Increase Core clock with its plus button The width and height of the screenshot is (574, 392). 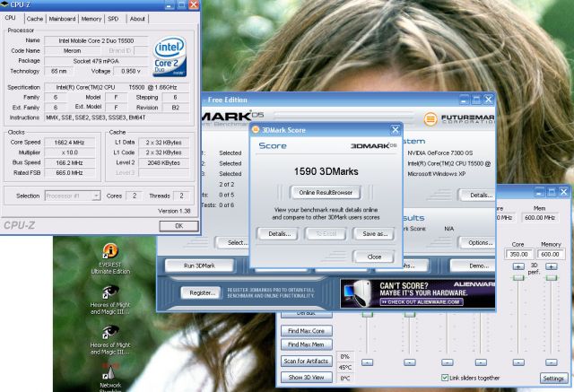coord(518,266)
